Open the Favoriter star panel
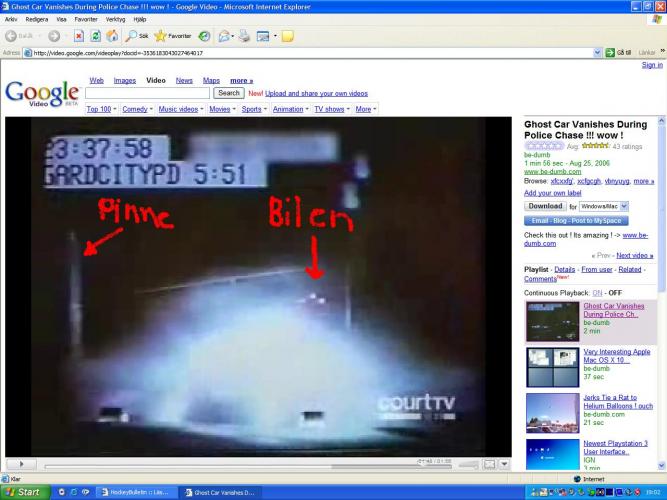The height and width of the screenshot is (500, 667). [x=173, y=36]
